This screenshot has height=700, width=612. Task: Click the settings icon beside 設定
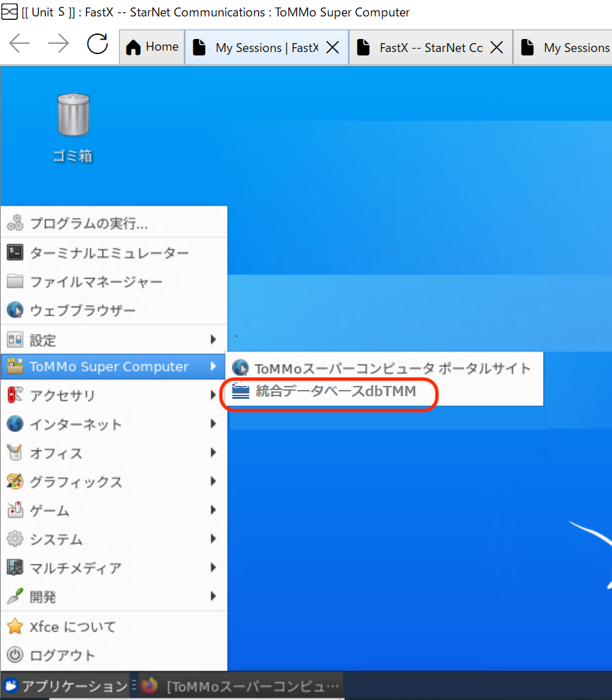pos(15,339)
